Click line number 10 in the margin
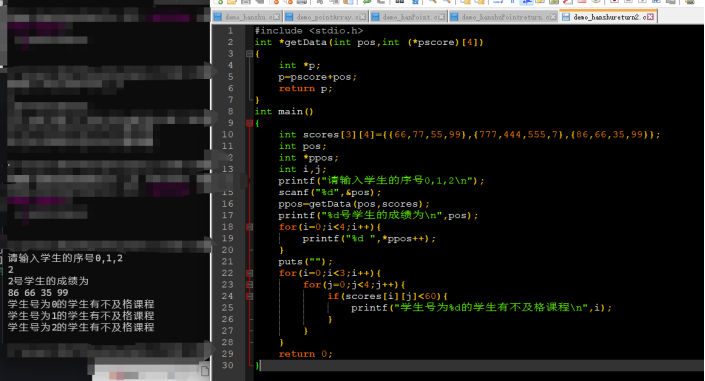Screen dimensions: 705x381 (228, 134)
